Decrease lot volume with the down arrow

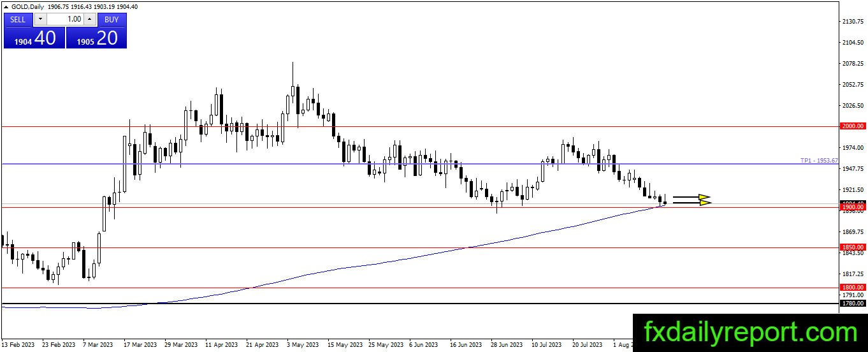tap(40, 19)
